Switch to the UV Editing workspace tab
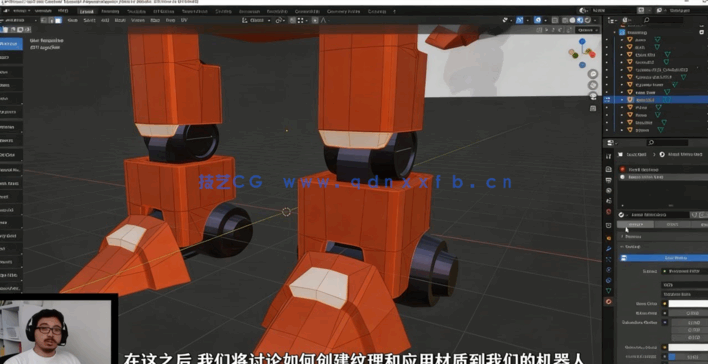 click(163, 11)
